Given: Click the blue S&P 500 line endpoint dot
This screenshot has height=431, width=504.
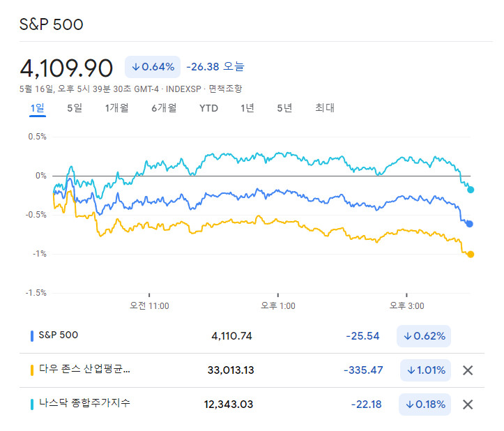Looking at the screenshot, I should [x=470, y=224].
